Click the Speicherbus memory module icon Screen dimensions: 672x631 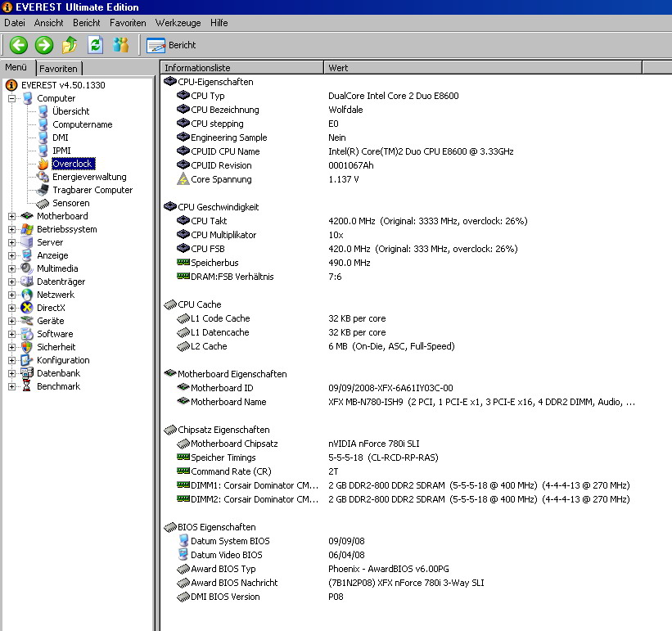(183, 262)
